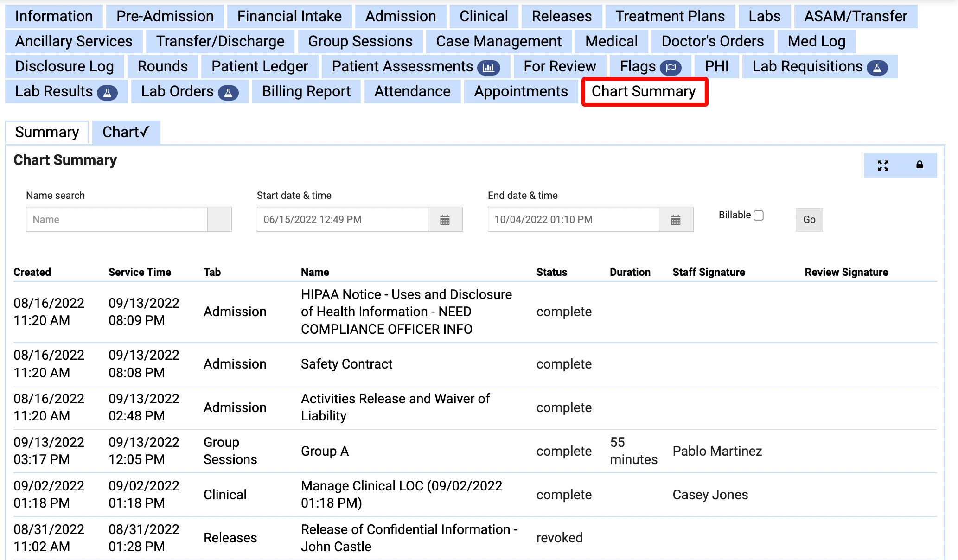
Task: Open the Billing Report
Action: (306, 91)
